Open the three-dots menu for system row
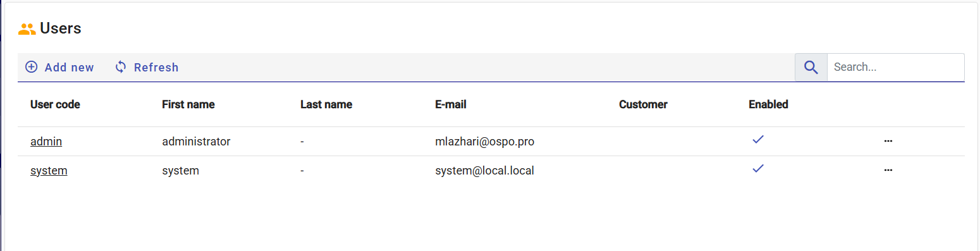This screenshot has width=980, height=251. (888, 170)
